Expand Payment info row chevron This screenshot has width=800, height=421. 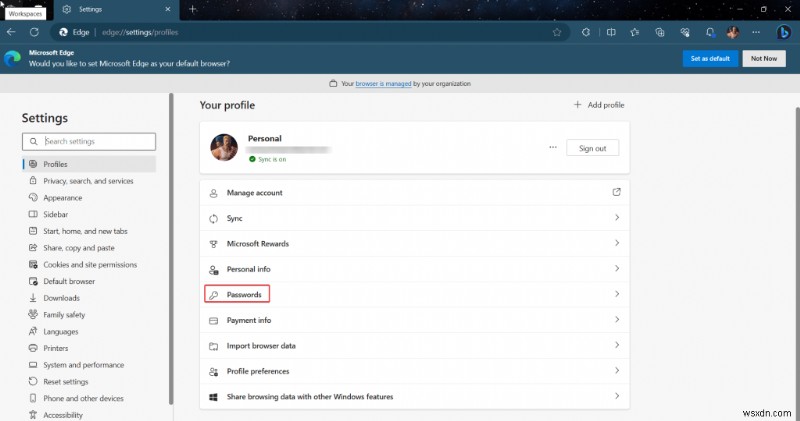point(617,320)
